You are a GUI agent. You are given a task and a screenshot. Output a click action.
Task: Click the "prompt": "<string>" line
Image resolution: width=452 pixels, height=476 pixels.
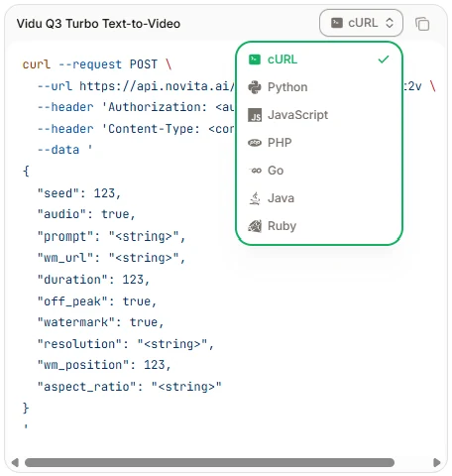point(111,236)
